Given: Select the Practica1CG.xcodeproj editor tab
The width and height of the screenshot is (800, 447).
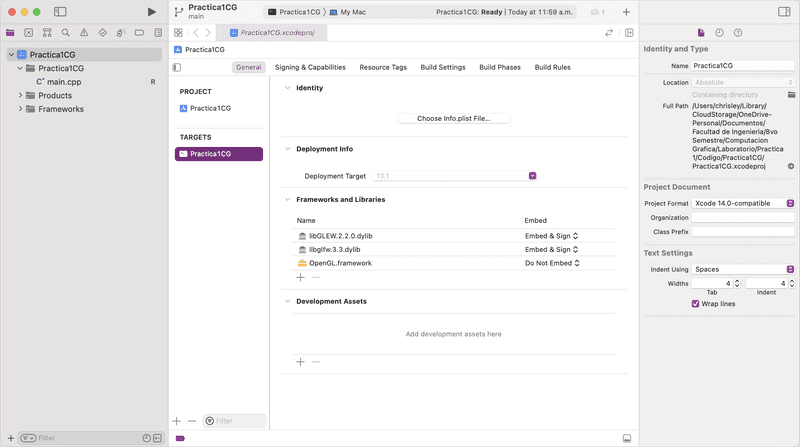Looking at the screenshot, I should tap(272, 33).
